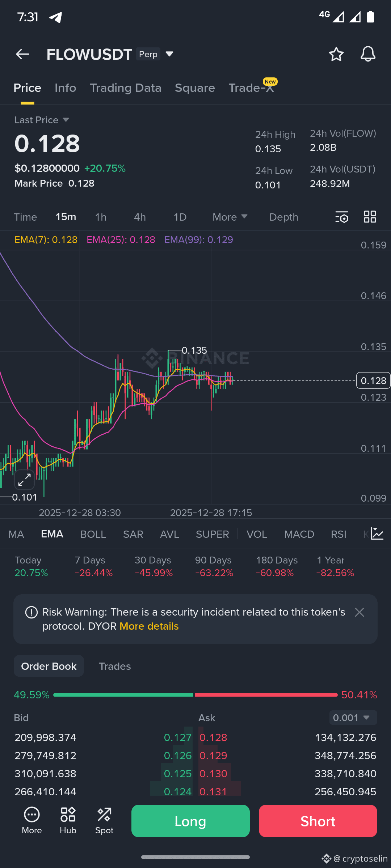Tap the 1 Year -82.56% performance
The image size is (391, 868).
click(335, 566)
